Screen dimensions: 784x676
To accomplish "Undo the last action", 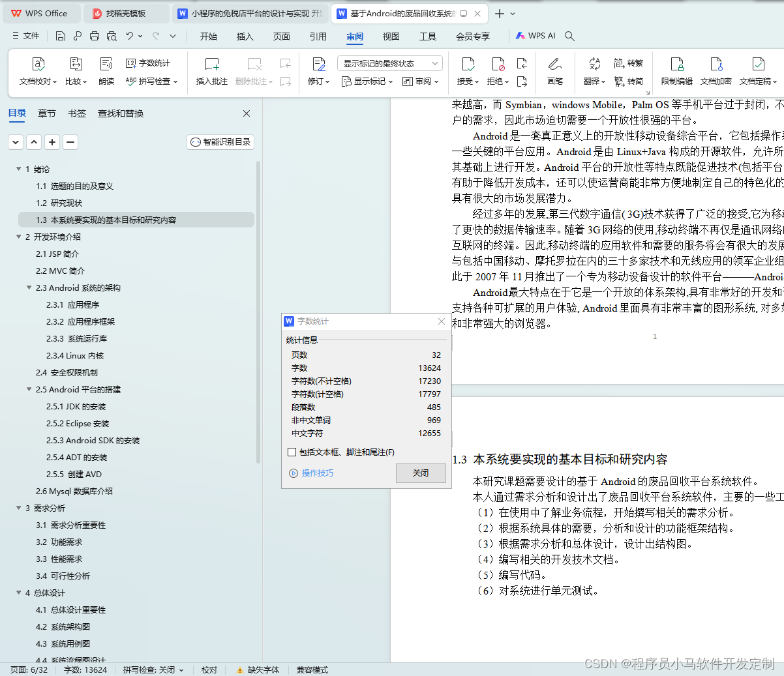I will 130,36.
